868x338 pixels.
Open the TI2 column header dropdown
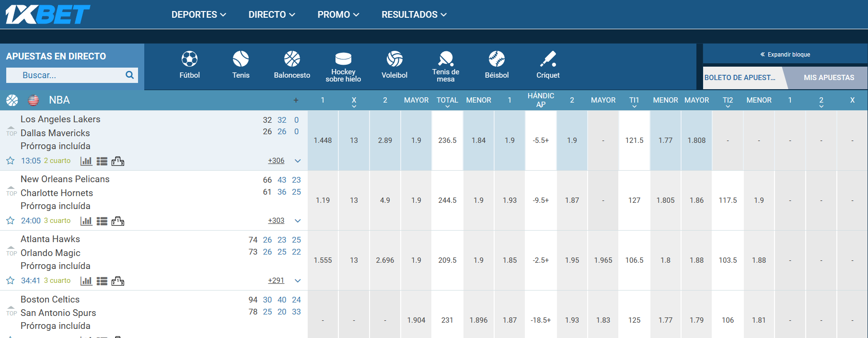point(728,101)
